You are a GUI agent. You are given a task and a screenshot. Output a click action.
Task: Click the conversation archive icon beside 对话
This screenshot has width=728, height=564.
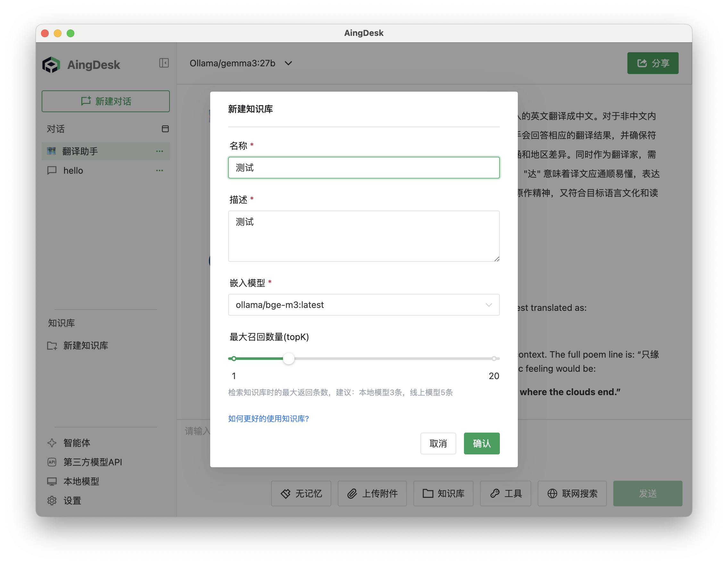[165, 129]
